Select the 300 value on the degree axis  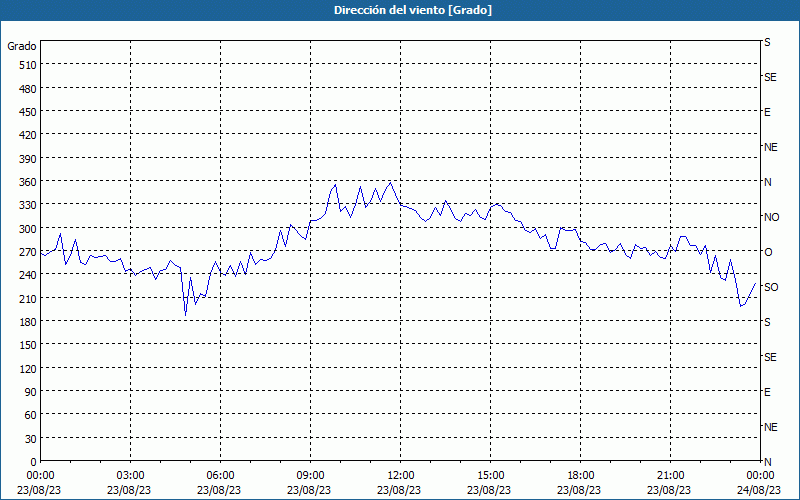coord(28,229)
